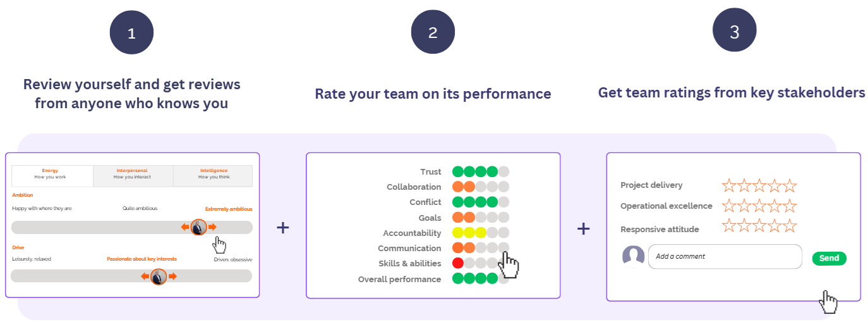The width and height of the screenshot is (868, 322).
Task: Select the Intelligence tab
Action: tap(213, 175)
